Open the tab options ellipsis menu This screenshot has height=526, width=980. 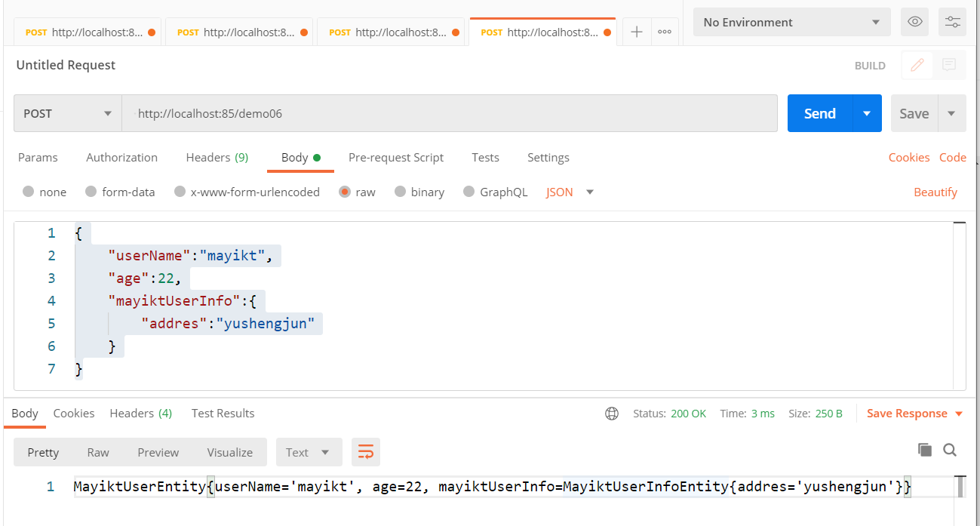(665, 32)
